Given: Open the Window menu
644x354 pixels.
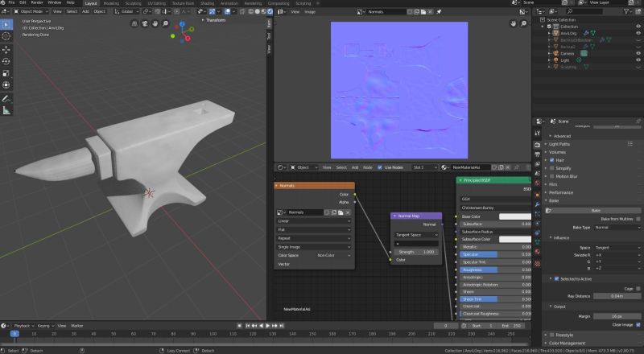Looking at the screenshot, I should click(54, 2).
